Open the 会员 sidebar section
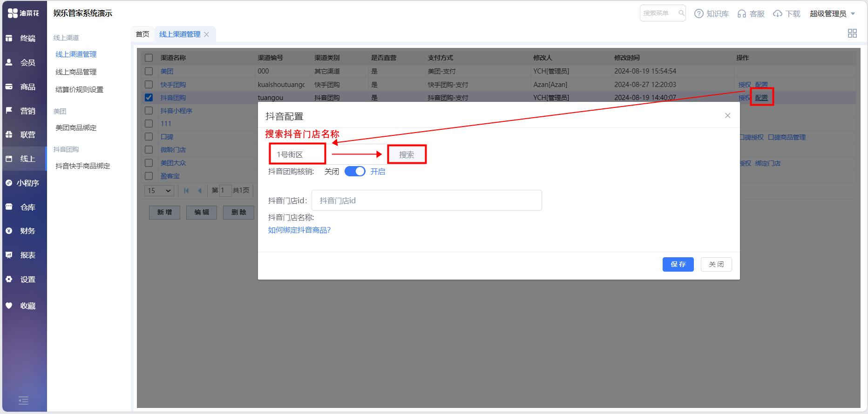Image resolution: width=868 pixels, height=414 pixels. (x=23, y=62)
